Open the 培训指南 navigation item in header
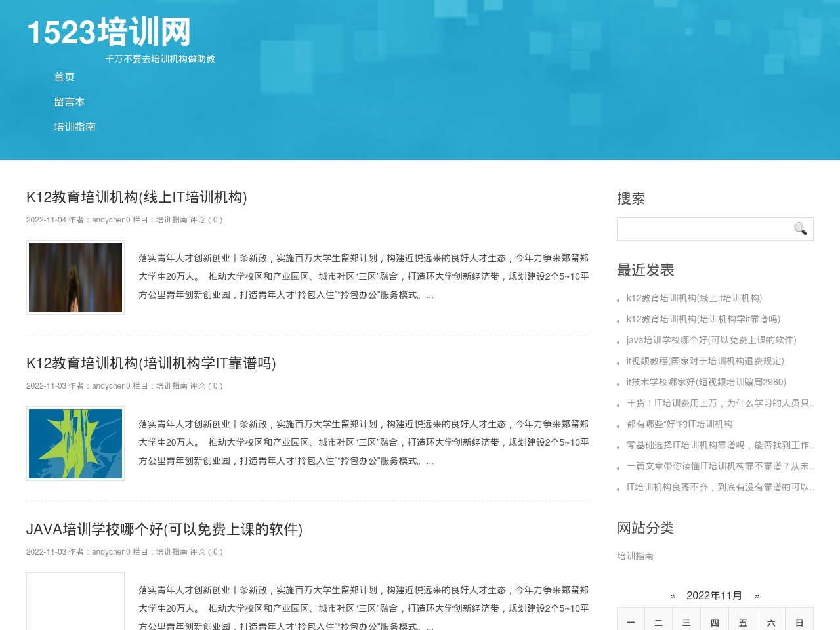Image resolution: width=840 pixels, height=630 pixels. [x=75, y=127]
